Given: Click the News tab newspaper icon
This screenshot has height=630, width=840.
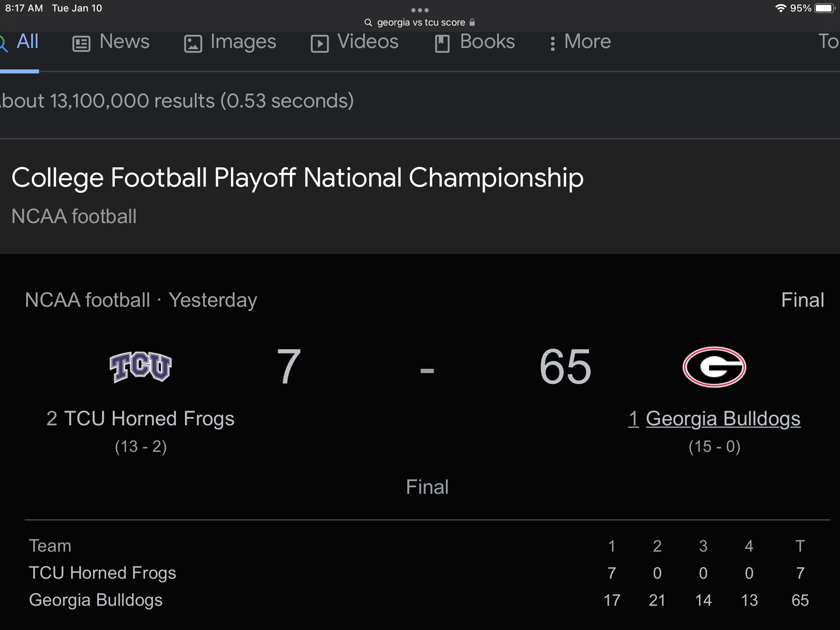Looking at the screenshot, I should click(81, 43).
